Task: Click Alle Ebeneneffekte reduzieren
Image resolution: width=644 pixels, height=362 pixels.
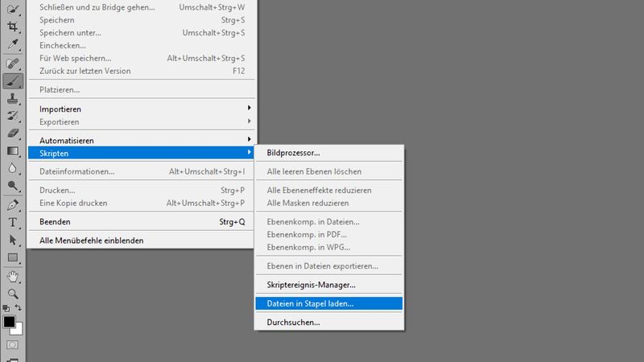Action: click(329, 190)
